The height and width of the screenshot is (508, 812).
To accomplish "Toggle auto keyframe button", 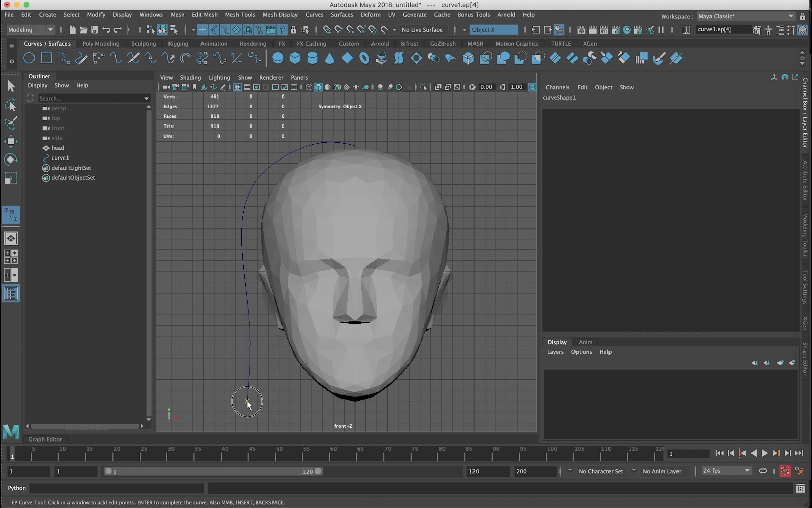I will (785, 471).
